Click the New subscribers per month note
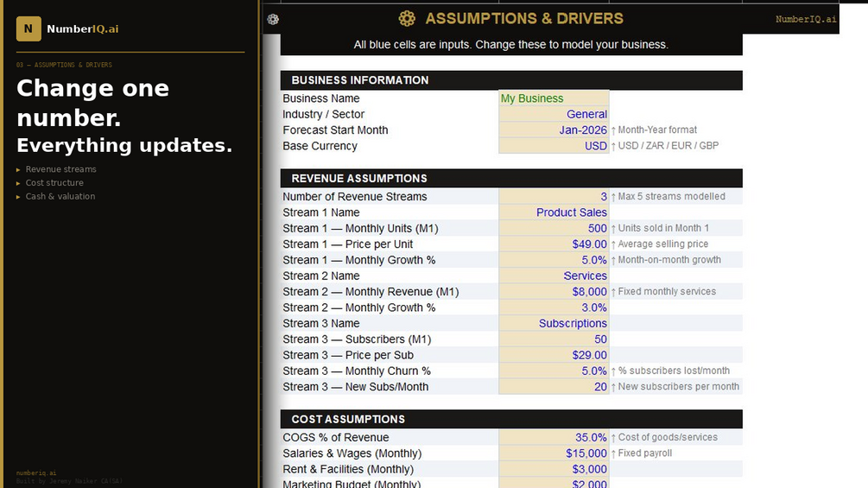Image resolution: width=868 pixels, height=488 pixels. 675,387
